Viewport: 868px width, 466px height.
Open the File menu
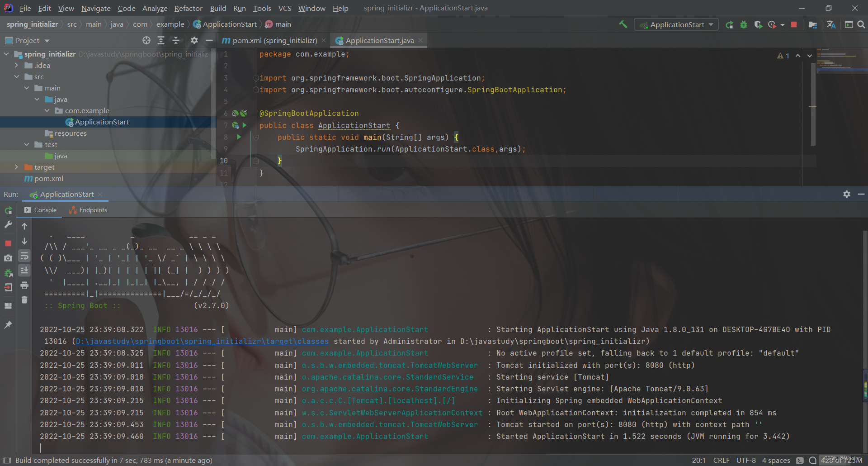[25, 8]
